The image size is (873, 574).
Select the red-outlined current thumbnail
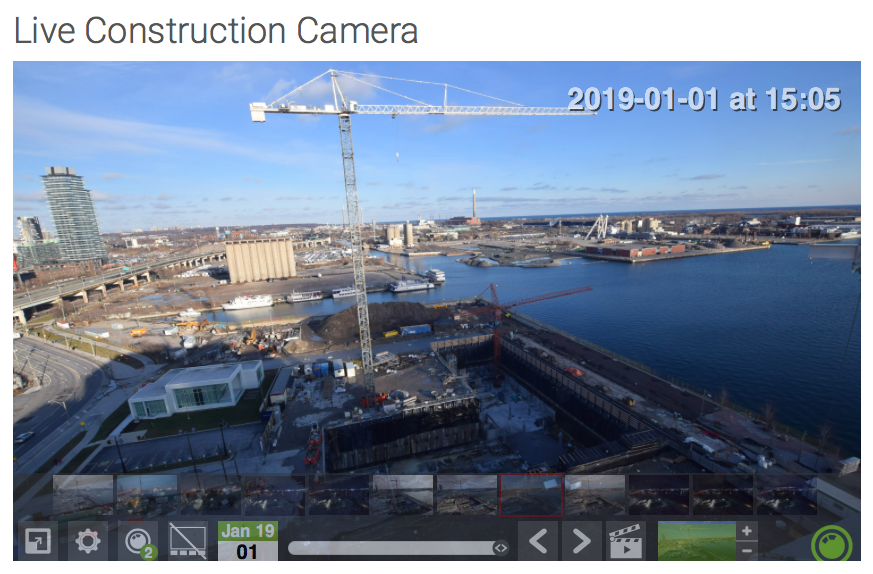531,495
